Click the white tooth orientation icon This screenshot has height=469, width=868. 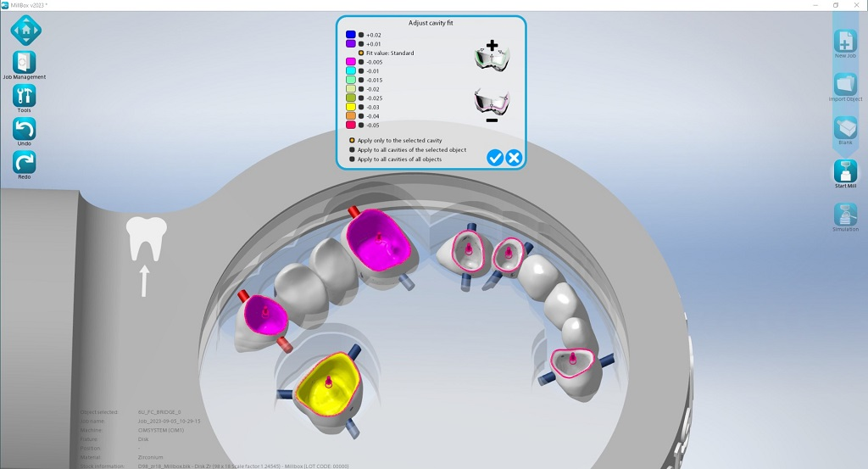pos(146,238)
